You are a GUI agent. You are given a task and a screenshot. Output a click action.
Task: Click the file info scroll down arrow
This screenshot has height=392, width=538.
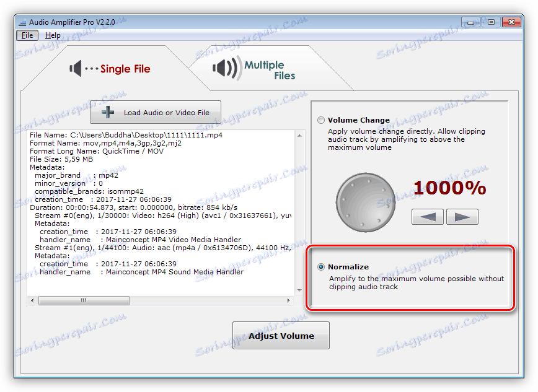point(299,290)
